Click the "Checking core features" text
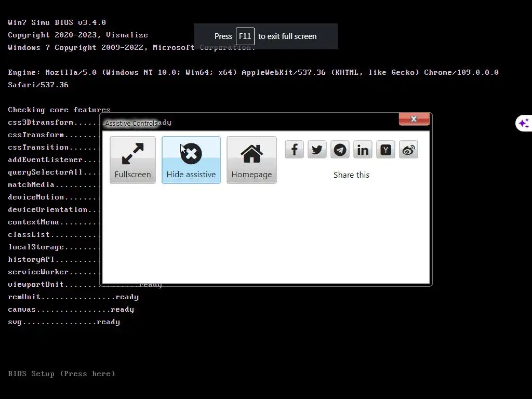The height and width of the screenshot is (399, 532). pos(59,110)
